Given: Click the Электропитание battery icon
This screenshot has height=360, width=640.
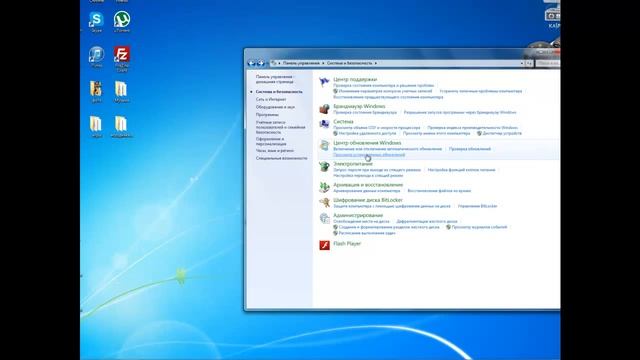Looking at the screenshot, I should click(x=324, y=166).
